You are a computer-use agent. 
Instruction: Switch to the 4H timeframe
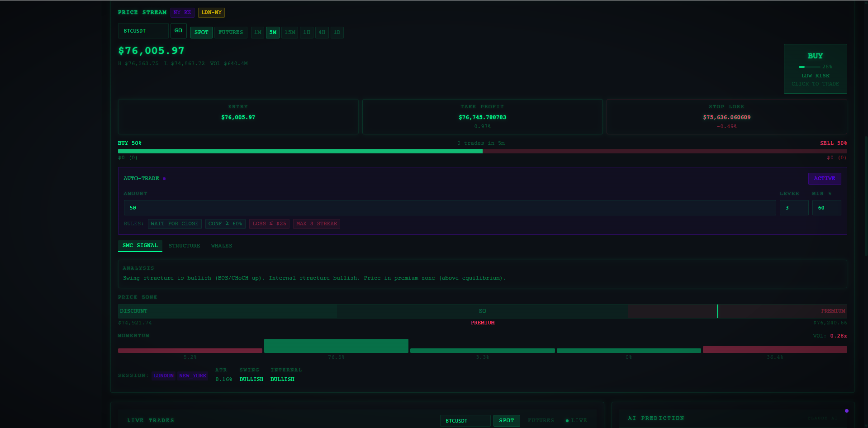click(x=322, y=33)
